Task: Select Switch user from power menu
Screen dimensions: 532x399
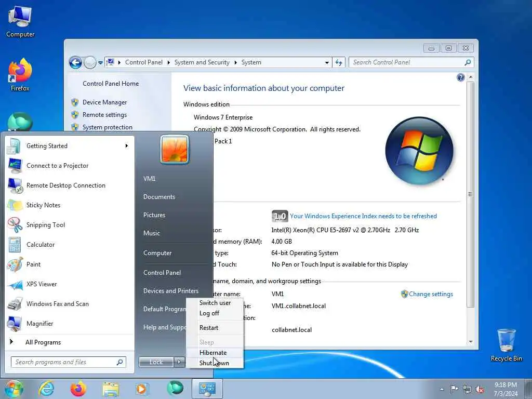Action: (x=215, y=303)
